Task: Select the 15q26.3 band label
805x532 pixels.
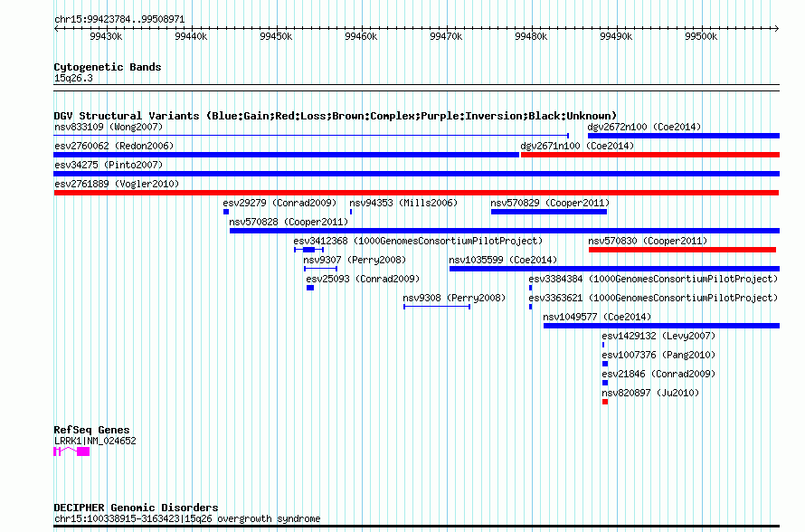Action: (x=73, y=78)
